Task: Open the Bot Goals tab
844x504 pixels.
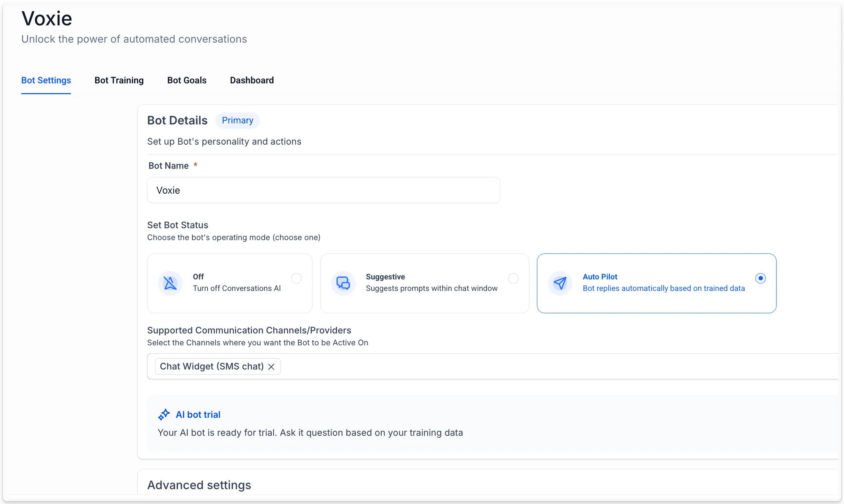Action: coord(187,80)
